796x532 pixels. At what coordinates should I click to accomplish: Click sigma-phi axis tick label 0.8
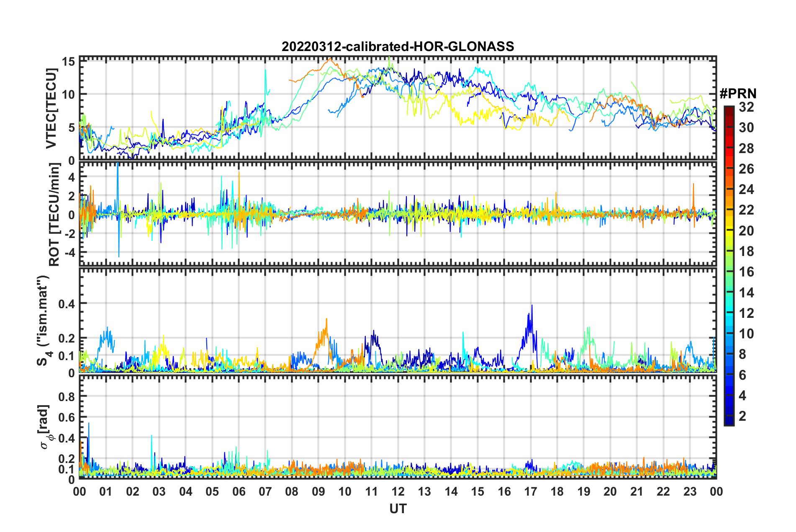click(x=67, y=396)
